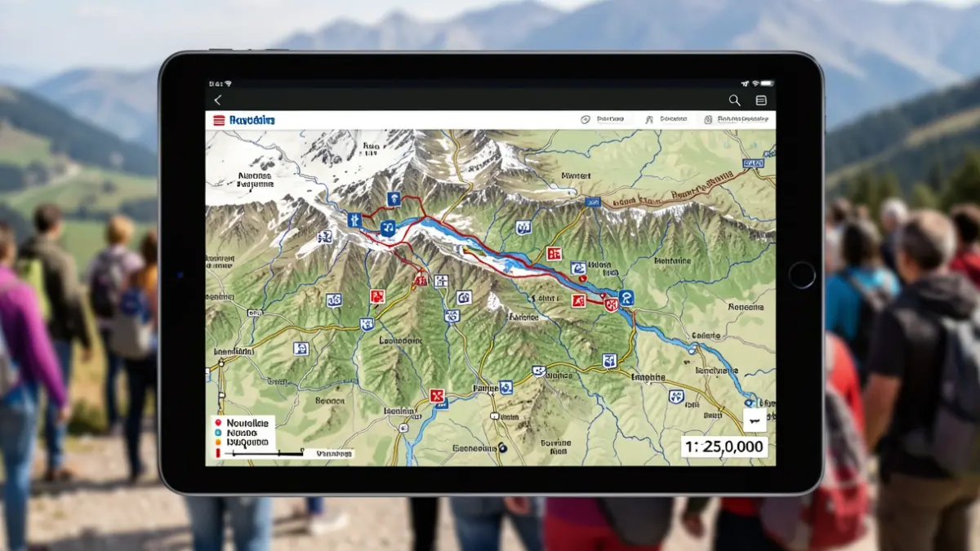Open the list view icon beside search
980x551 pixels.
(761, 100)
